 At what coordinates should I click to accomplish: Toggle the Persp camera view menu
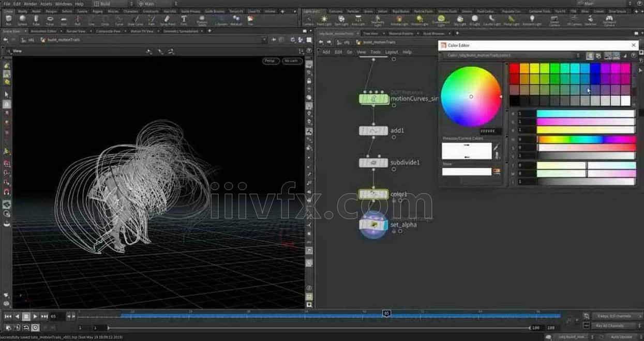click(271, 61)
